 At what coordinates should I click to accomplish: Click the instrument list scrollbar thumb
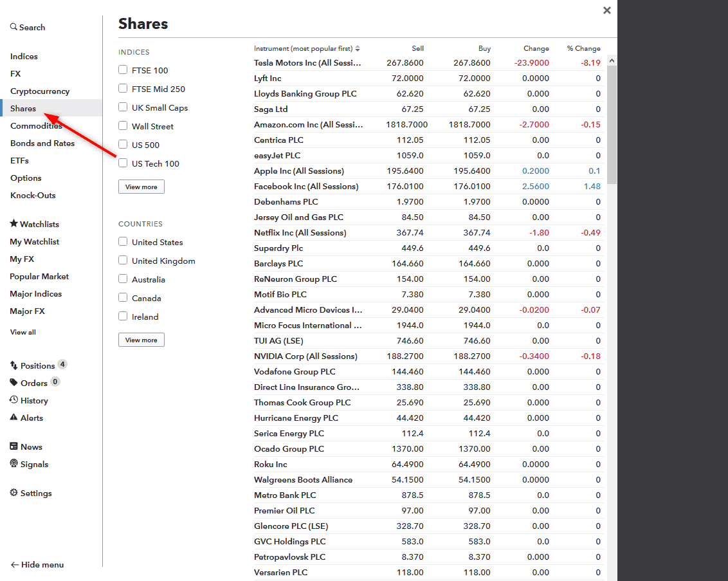[612, 122]
